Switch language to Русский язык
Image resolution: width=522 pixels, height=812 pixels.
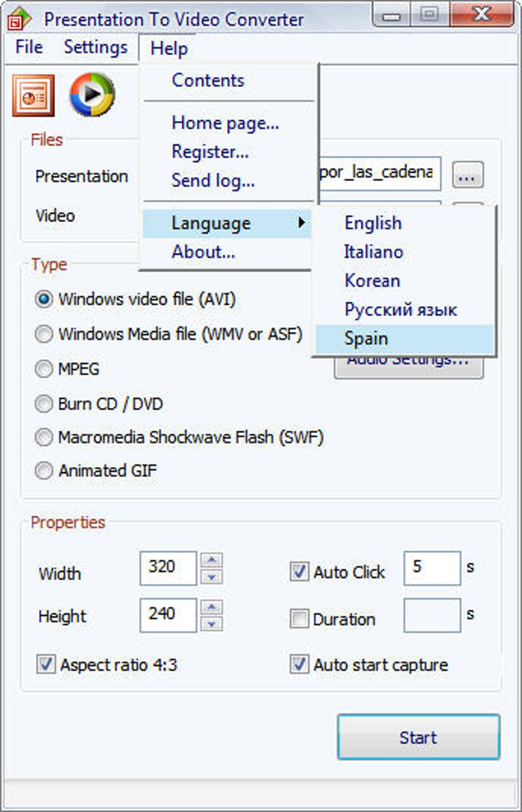click(404, 309)
